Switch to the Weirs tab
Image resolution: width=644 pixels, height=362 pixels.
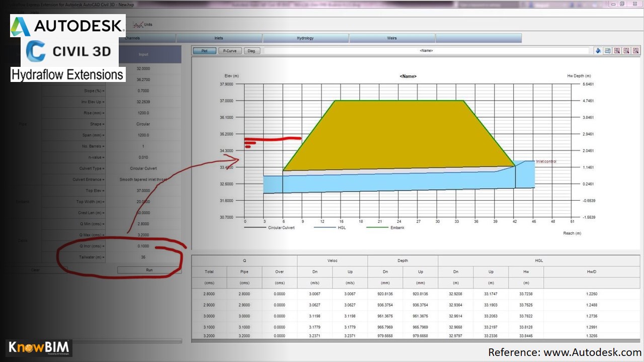(392, 38)
